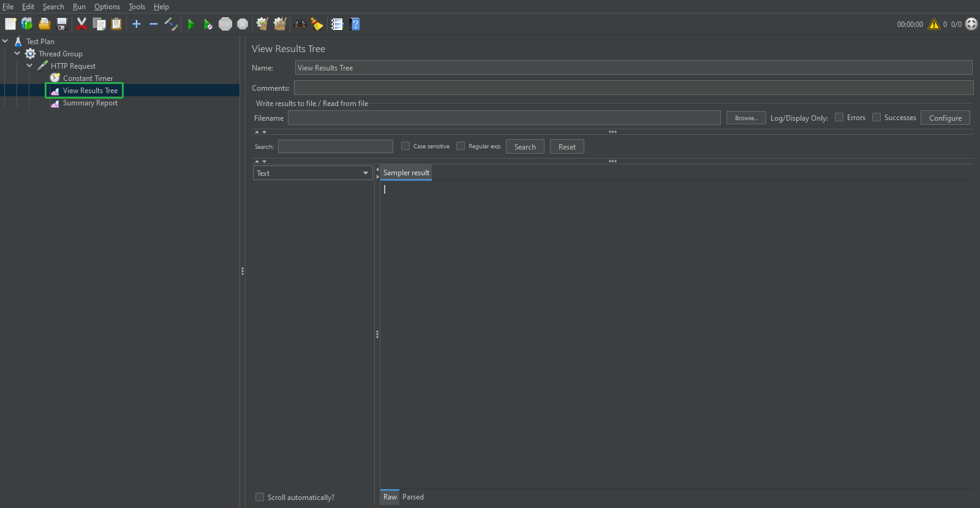Toggle the Case sensitive checkbox
Image resolution: width=980 pixels, height=508 pixels.
[405, 146]
